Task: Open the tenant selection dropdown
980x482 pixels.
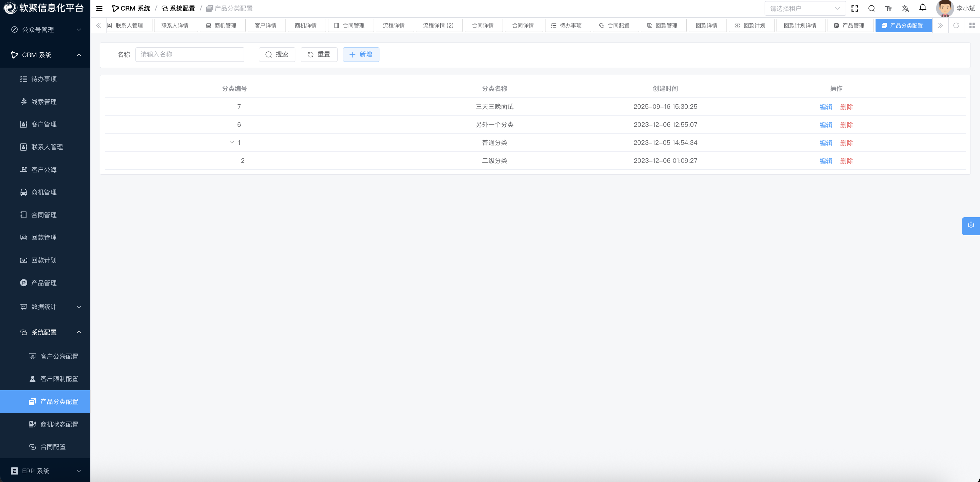Action: click(805, 8)
